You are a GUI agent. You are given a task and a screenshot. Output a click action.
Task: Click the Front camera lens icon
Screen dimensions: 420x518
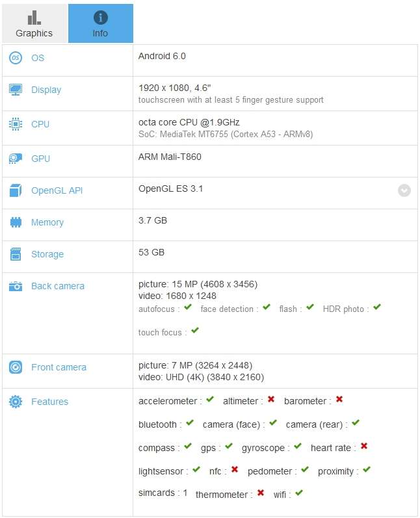(x=16, y=367)
